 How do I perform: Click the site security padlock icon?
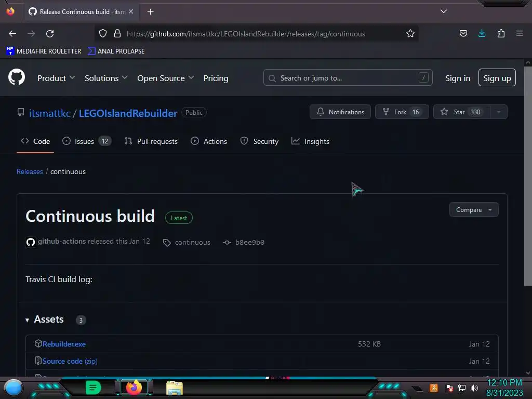click(x=117, y=34)
